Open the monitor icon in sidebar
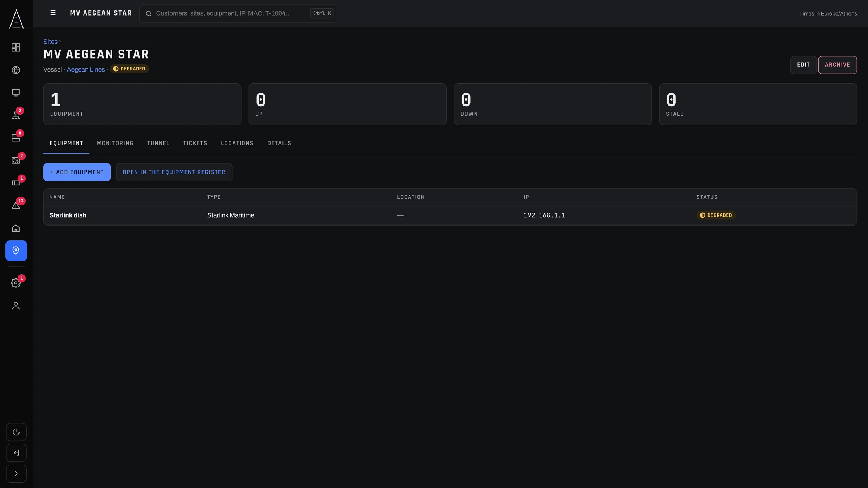Screen dimensions: 868x488 (16, 93)
